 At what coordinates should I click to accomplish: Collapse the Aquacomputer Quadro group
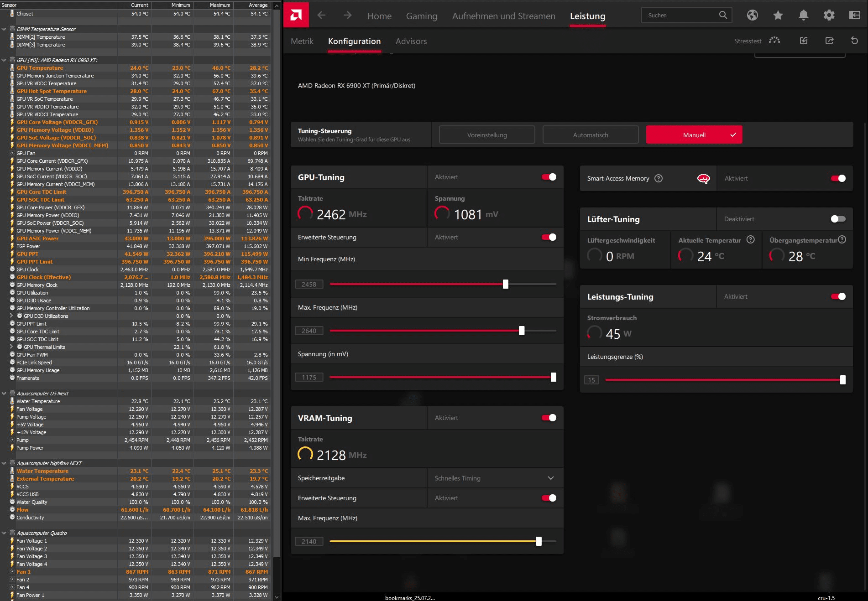click(4, 533)
